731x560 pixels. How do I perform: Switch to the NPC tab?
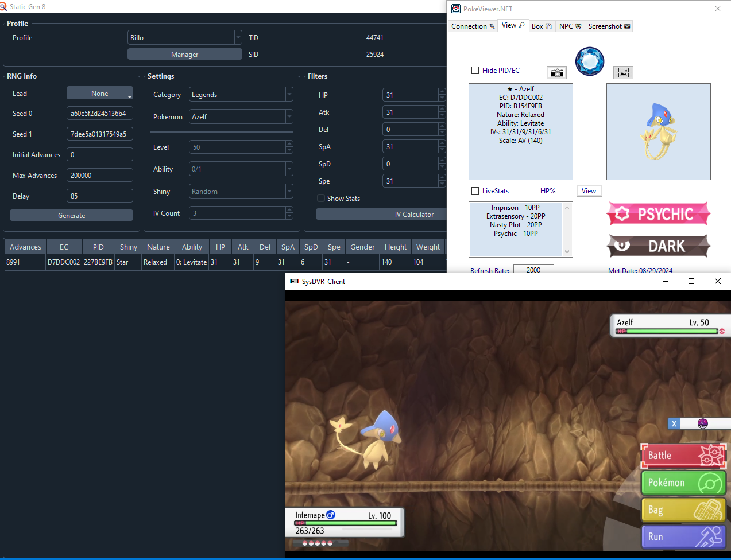(570, 26)
